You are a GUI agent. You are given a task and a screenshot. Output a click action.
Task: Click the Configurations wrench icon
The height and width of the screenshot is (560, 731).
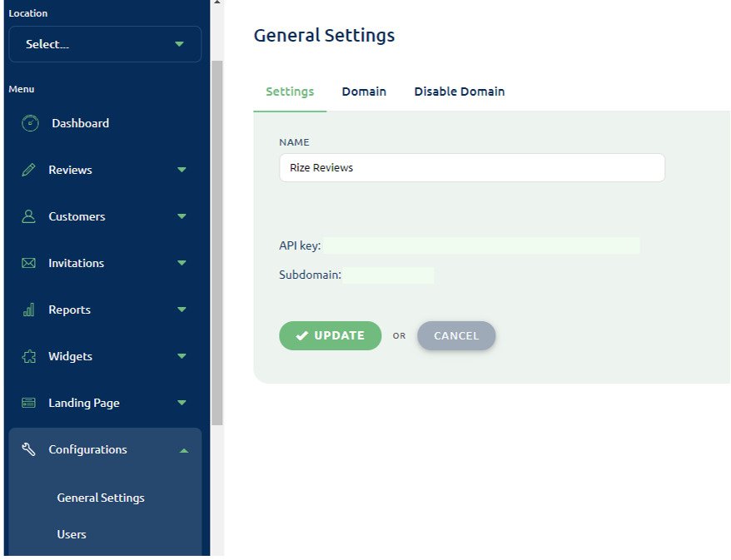tap(28, 449)
